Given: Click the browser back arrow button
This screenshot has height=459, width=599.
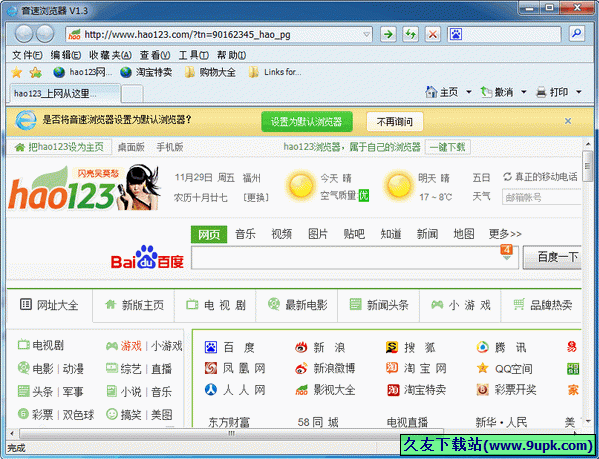Looking at the screenshot, I should pyautogui.click(x=24, y=34).
